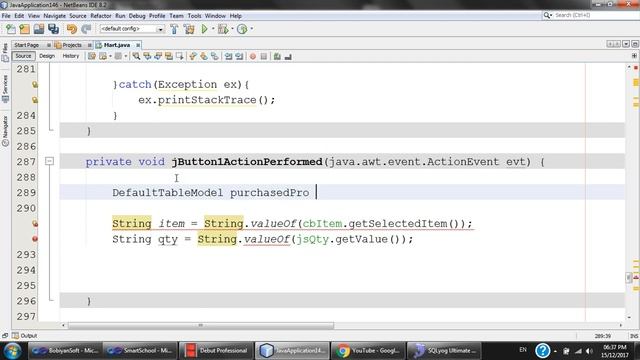
Task: Click text 'DefaultTableModel purchasedPro' on line 289
Action: point(211,193)
